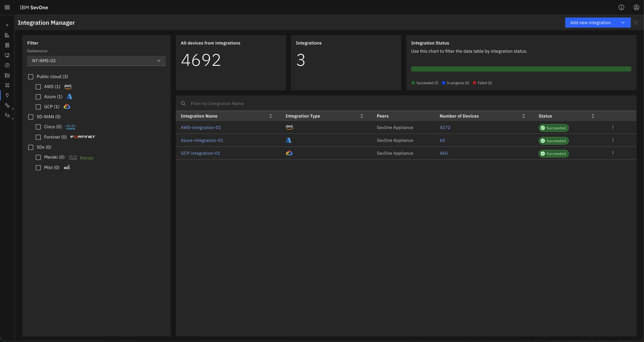The width and height of the screenshot is (644, 342).
Task: Click the AWS logo in filter panel
Action: tap(68, 87)
